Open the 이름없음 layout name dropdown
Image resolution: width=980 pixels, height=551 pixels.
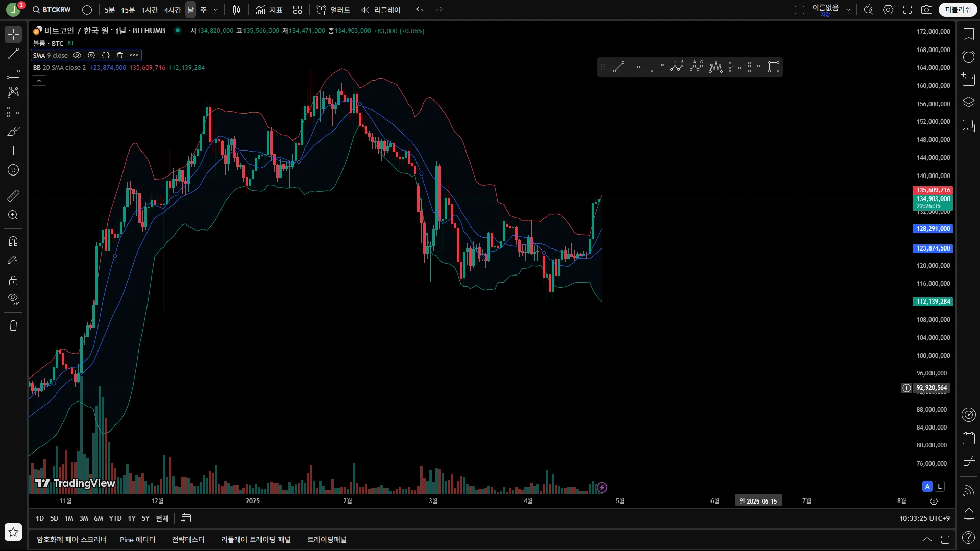pyautogui.click(x=848, y=10)
